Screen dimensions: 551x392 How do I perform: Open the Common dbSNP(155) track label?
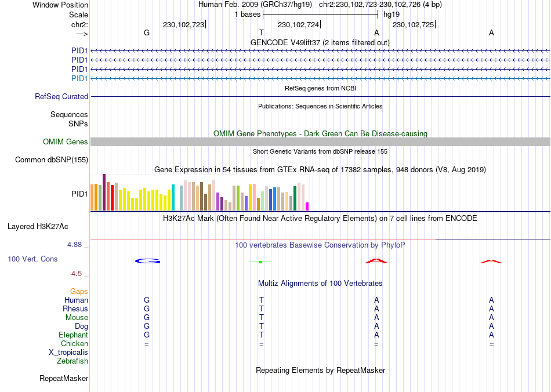(x=52, y=160)
